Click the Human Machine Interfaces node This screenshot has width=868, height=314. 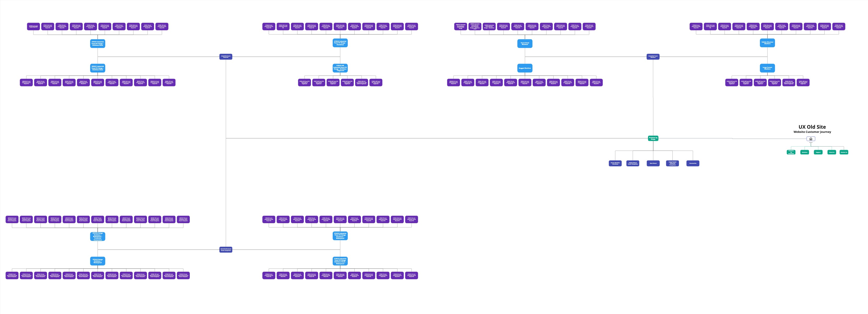coord(615,163)
